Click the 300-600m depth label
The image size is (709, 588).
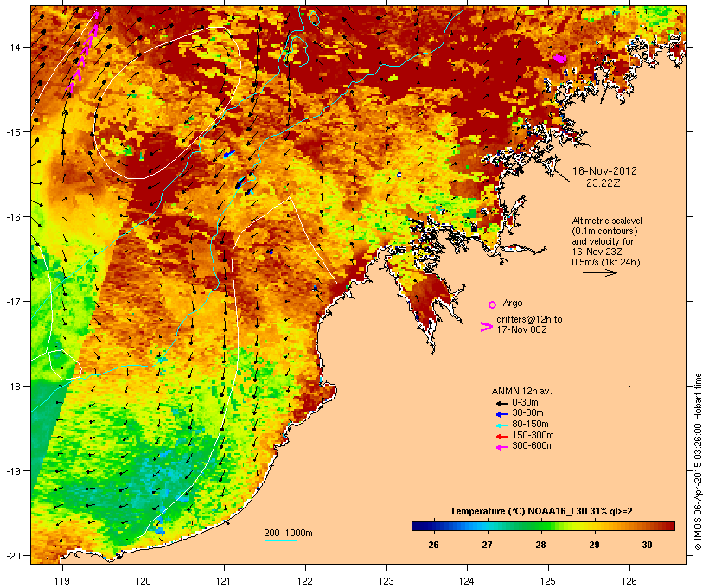pyautogui.click(x=533, y=446)
